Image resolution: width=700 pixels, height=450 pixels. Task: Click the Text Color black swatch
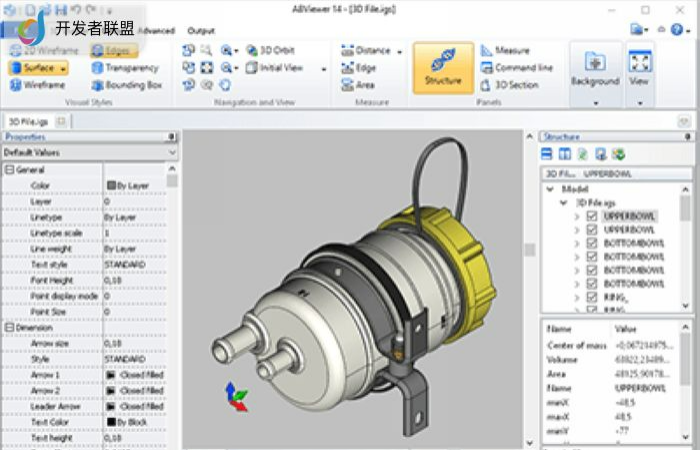click(110, 422)
